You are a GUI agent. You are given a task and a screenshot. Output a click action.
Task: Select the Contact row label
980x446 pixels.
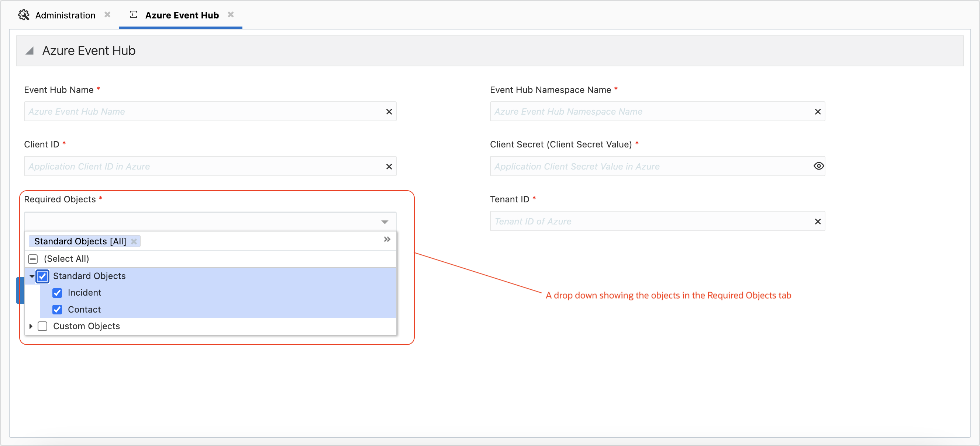click(84, 310)
